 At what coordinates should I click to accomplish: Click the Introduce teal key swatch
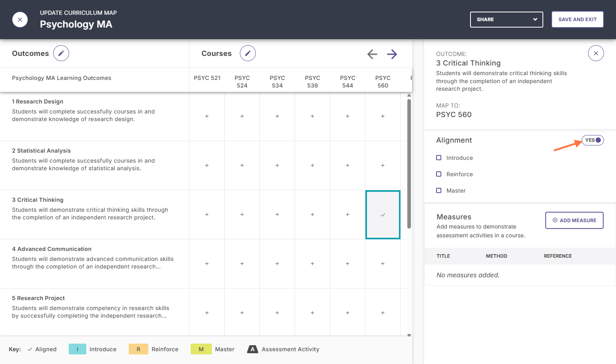click(x=78, y=349)
